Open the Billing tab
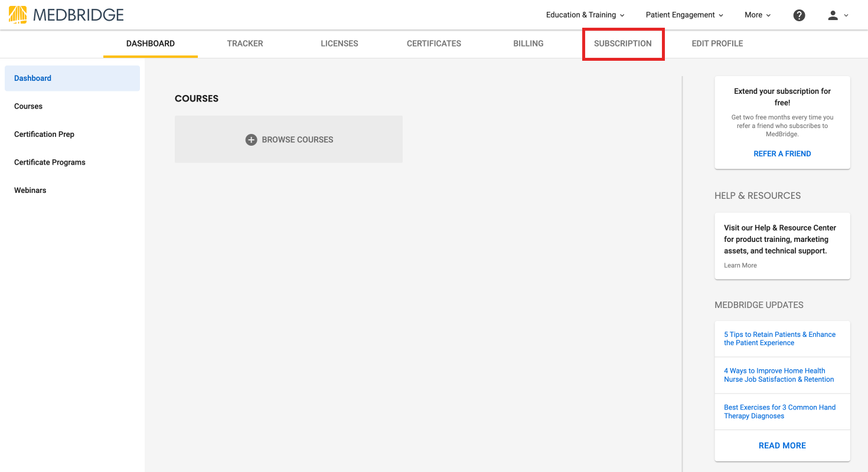The width and height of the screenshot is (868, 472). 528,44
